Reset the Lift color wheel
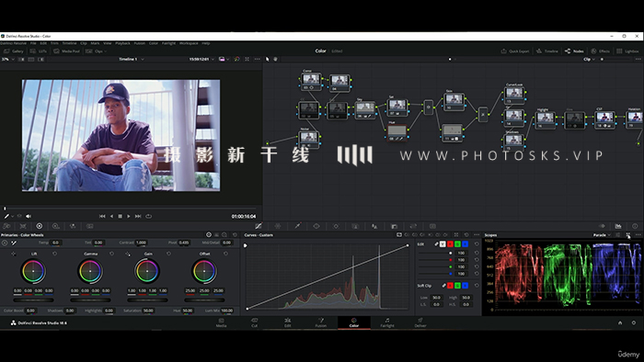The height and width of the screenshot is (362, 644). tap(54, 254)
